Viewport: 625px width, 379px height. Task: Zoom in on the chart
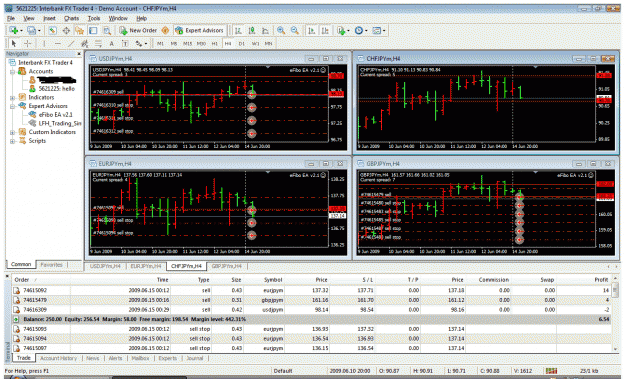click(x=281, y=31)
